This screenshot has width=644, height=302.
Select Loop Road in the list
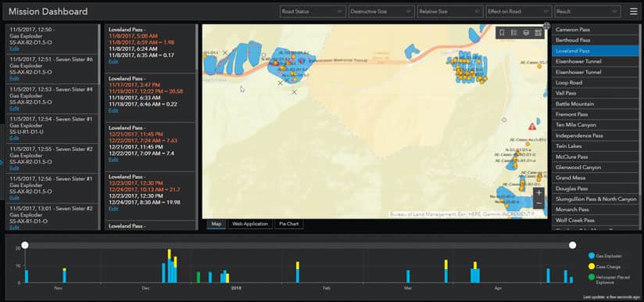(595, 83)
